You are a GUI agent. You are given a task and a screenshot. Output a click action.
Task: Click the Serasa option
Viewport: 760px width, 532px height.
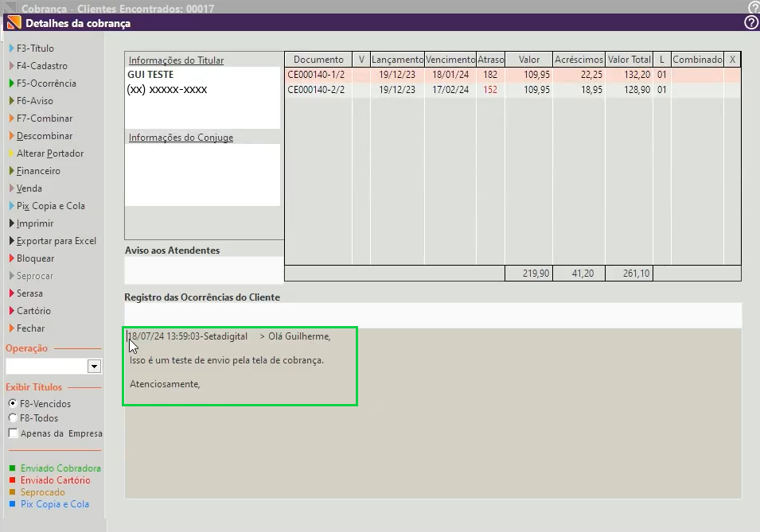(29, 293)
